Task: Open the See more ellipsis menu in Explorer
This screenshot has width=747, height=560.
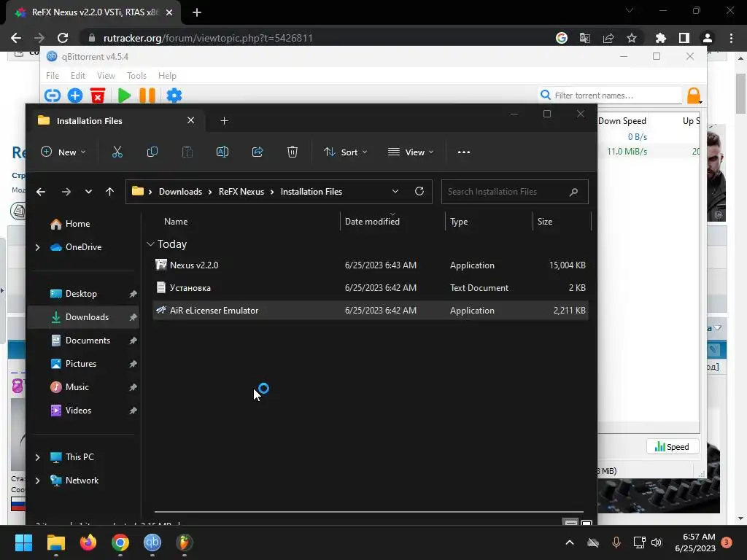Action: (463, 152)
